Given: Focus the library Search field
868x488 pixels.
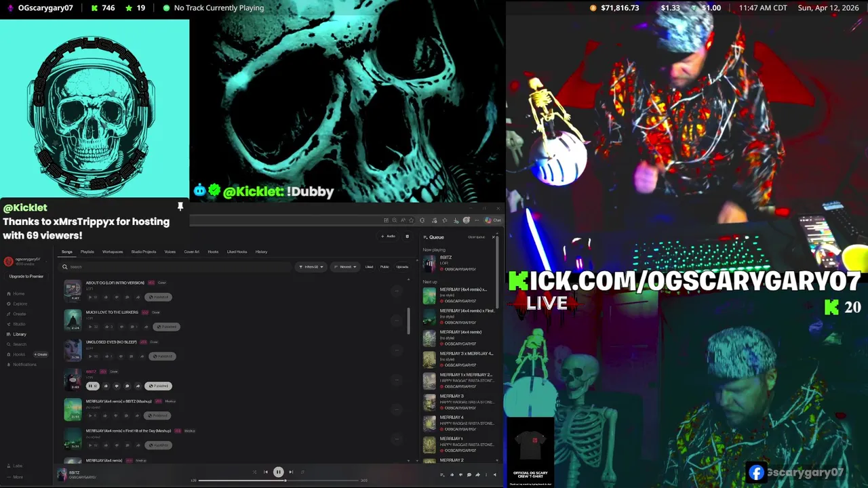Looking at the screenshot, I should [x=176, y=266].
